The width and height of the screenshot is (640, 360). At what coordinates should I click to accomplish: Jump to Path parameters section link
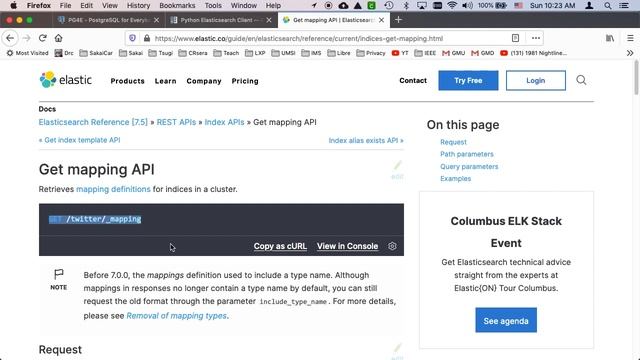point(467,154)
